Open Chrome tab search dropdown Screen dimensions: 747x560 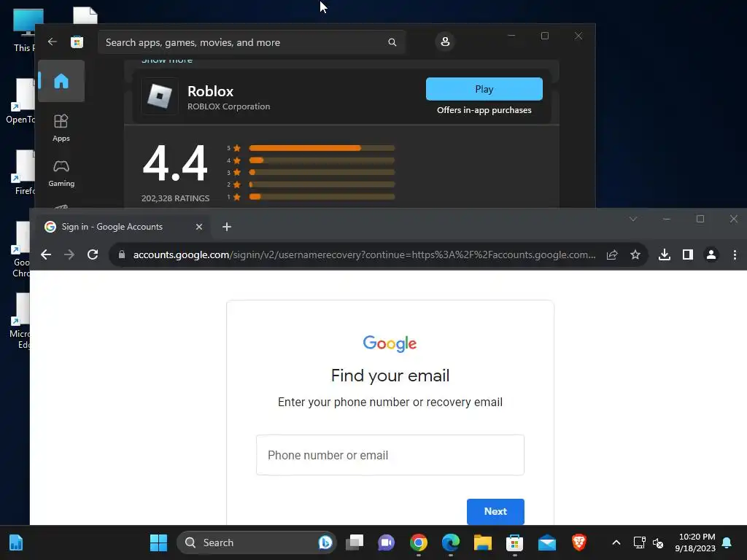[x=633, y=219]
